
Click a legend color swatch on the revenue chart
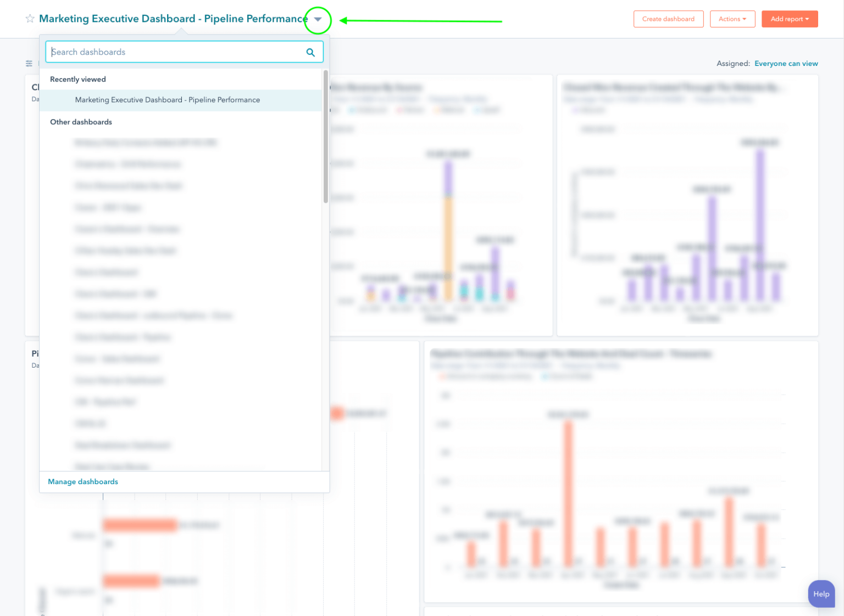pos(353,109)
